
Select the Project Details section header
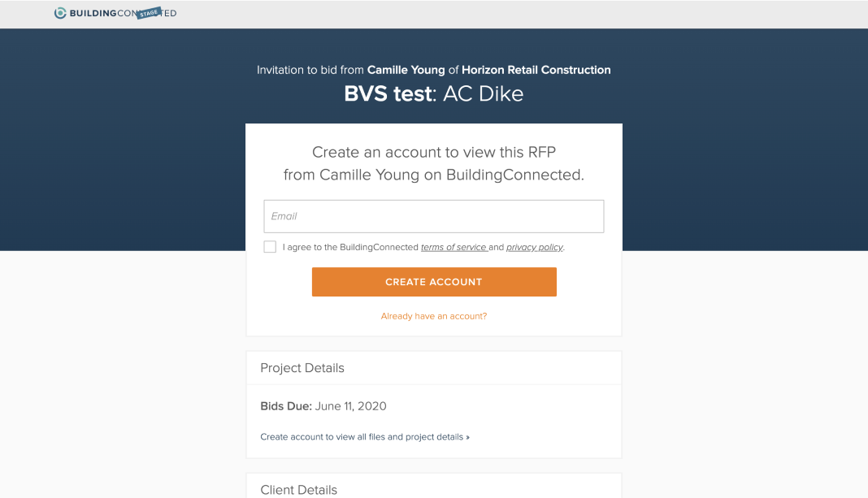point(302,368)
